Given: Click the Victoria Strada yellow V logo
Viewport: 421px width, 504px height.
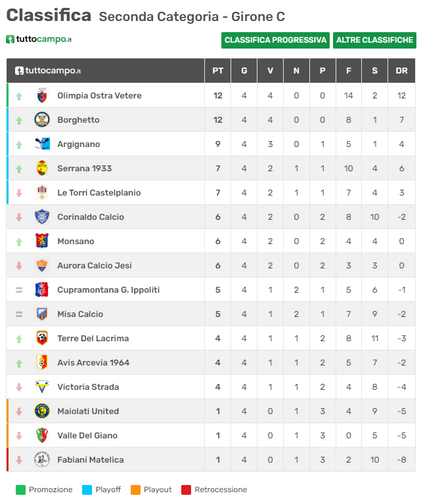Looking at the screenshot, I should (x=42, y=387).
